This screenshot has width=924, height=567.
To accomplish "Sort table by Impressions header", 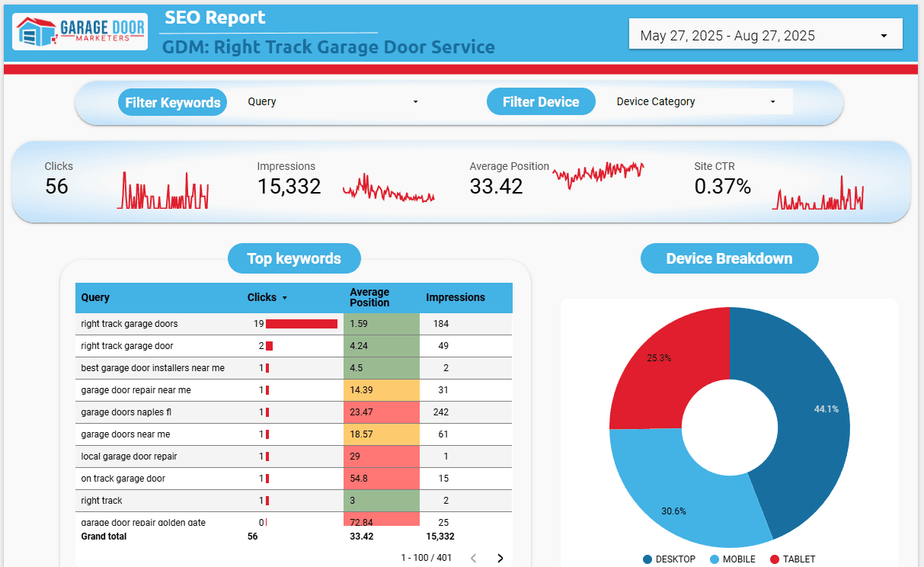I will (456, 298).
